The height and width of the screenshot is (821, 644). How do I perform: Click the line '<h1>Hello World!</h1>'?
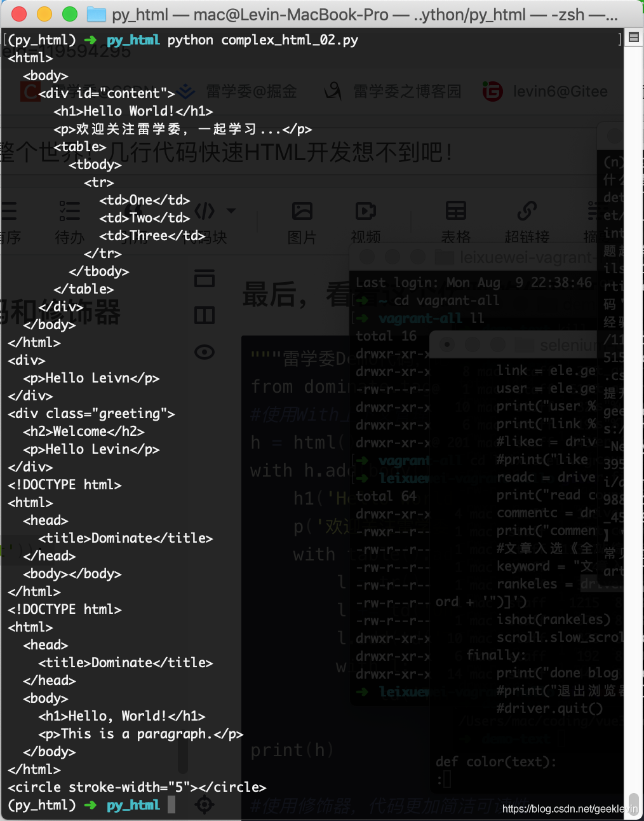click(x=133, y=111)
